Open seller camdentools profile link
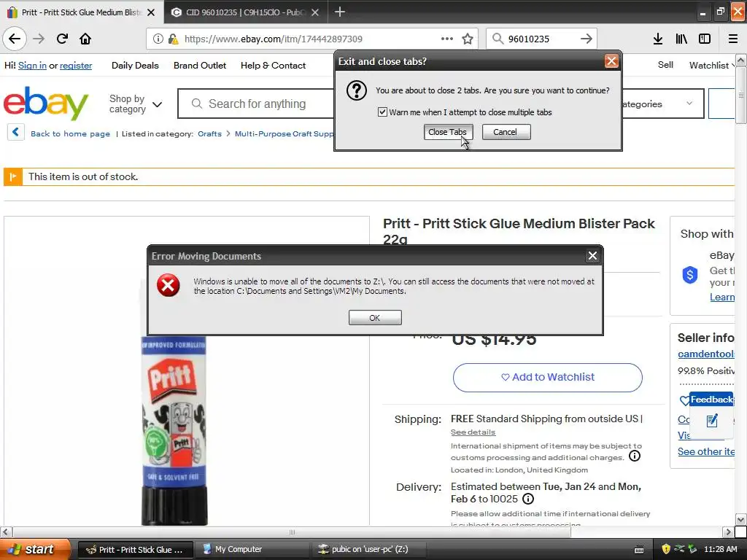The width and height of the screenshot is (747, 560). pyautogui.click(x=706, y=354)
